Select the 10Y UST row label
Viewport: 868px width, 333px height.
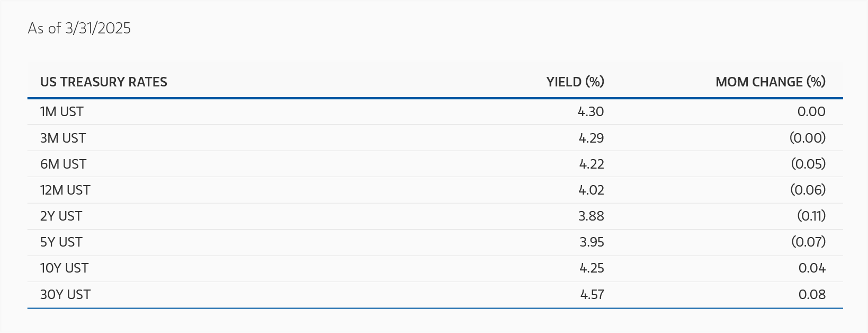64,268
